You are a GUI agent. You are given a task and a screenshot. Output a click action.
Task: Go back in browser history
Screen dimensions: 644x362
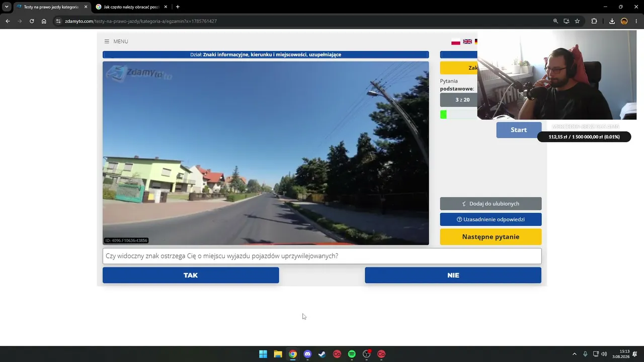8,21
